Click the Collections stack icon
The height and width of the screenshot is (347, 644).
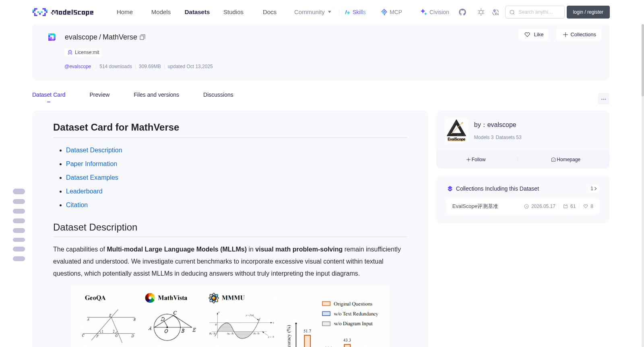click(x=450, y=189)
